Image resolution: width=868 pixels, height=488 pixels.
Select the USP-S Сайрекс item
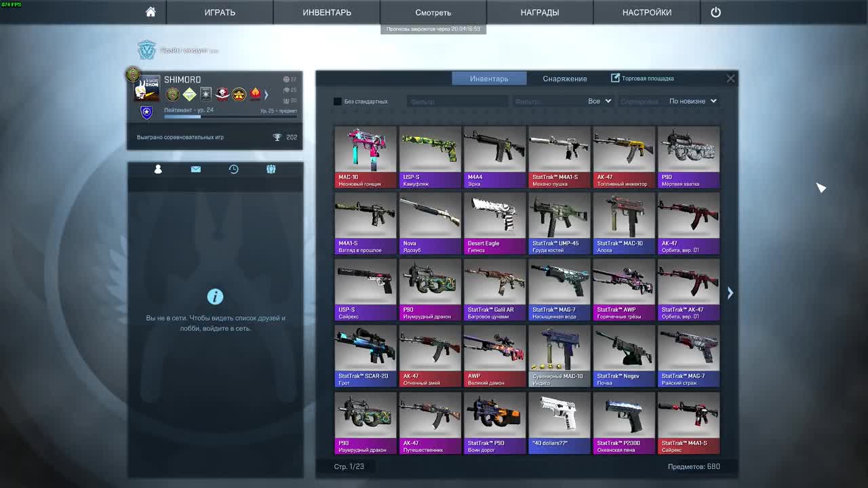coord(366,290)
